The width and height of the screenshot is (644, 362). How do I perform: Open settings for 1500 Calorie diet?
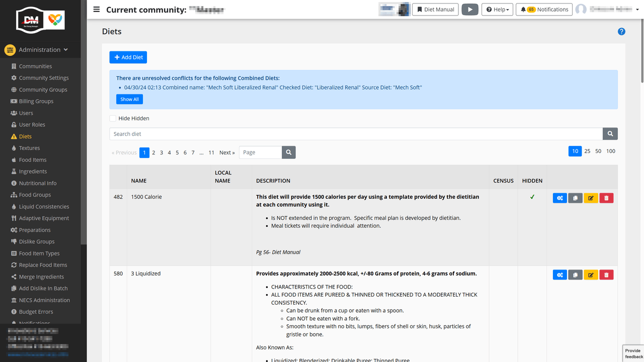[x=559, y=198]
